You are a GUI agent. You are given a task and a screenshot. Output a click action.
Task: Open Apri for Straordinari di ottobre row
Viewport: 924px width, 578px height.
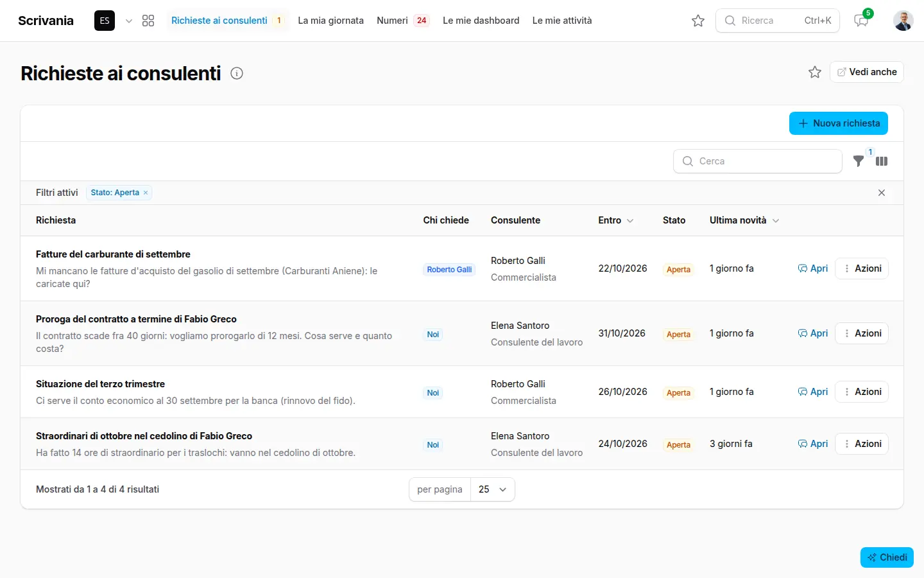[813, 444]
